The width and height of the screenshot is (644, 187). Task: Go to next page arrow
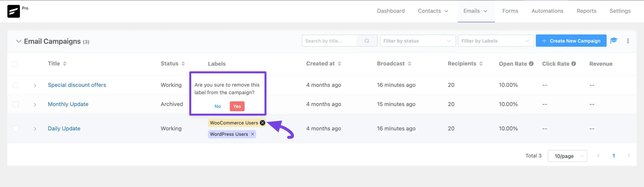coord(629,156)
